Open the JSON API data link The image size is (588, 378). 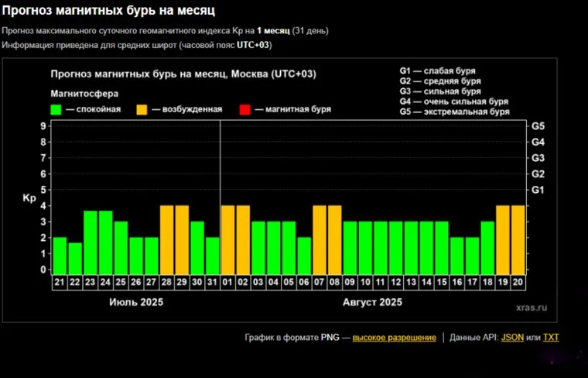coord(511,337)
